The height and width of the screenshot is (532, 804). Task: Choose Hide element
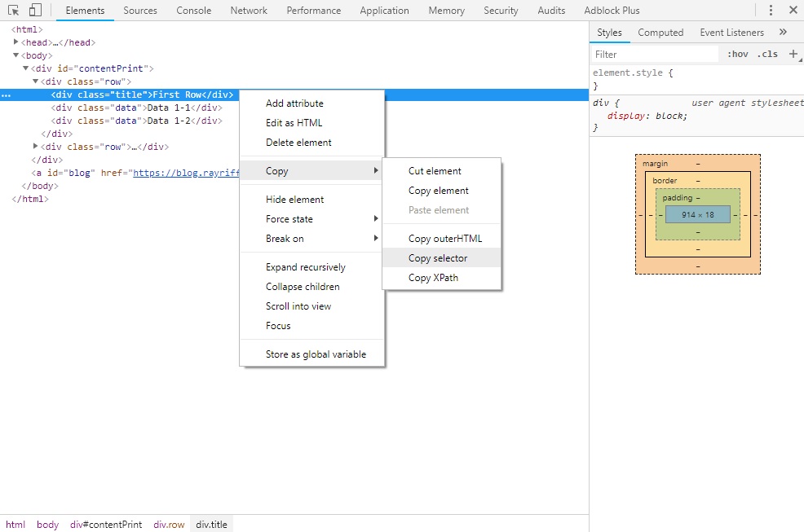[311, 200]
